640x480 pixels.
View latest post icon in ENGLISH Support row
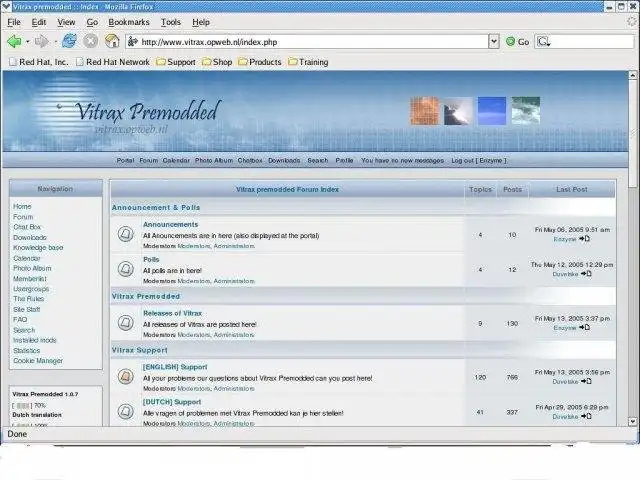586,381
